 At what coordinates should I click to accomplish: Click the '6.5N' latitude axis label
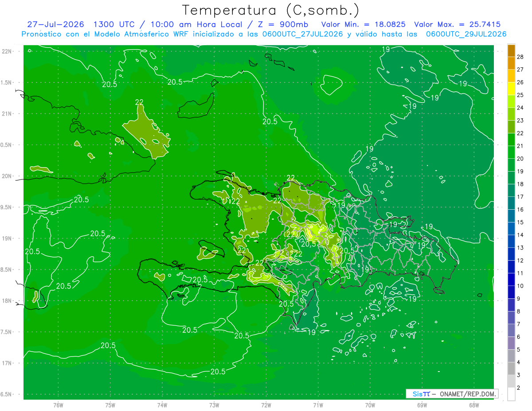coord(7,394)
